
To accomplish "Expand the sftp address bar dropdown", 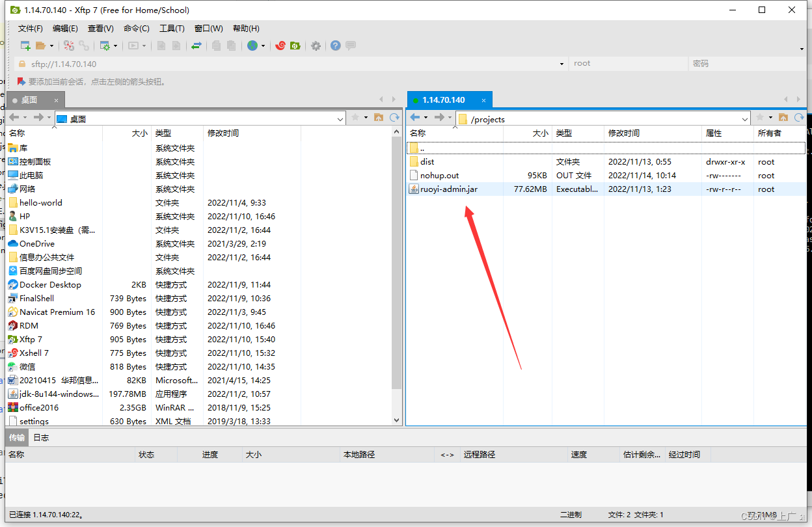I will click(x=562, y=64).
